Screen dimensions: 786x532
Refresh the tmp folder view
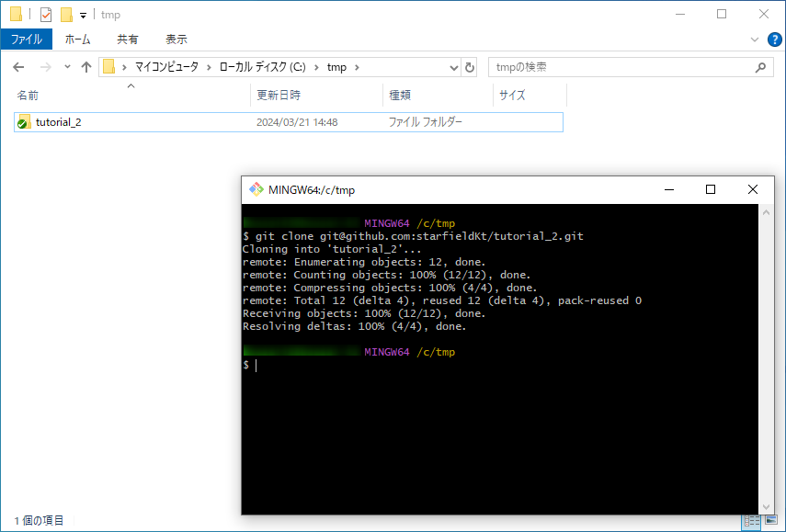pos(469,67)
